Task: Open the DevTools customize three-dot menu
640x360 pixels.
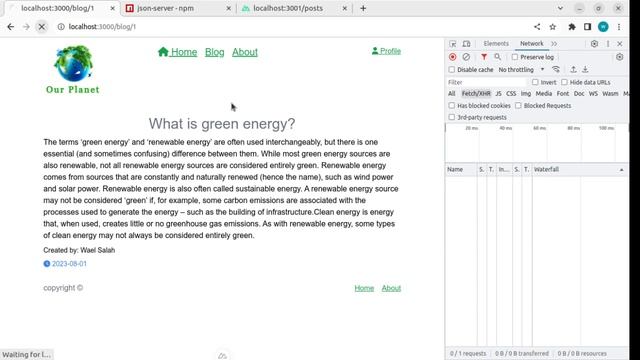Action: (x=608, y=44)
